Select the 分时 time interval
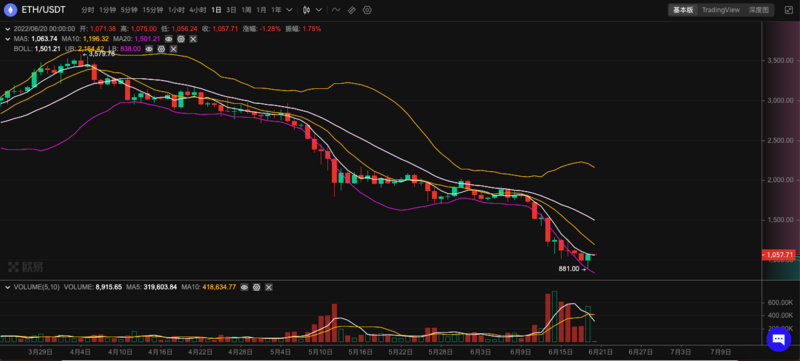The image size is (800, 361). click(87, 10)
